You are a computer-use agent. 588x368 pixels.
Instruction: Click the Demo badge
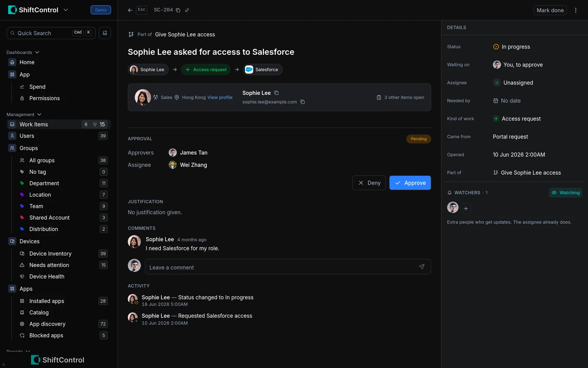coord(101,10)
